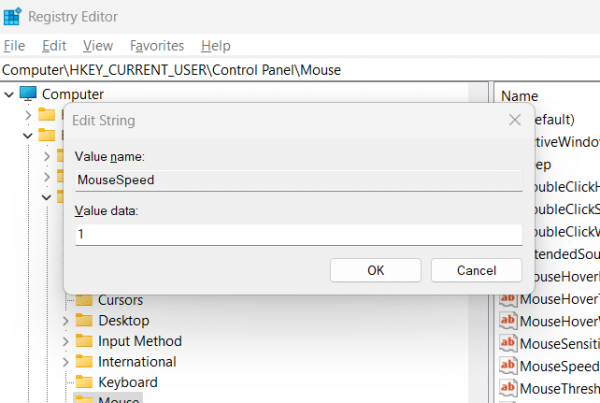Confirm with the OK button
600x403 pixels.
[x=375, y=271]
